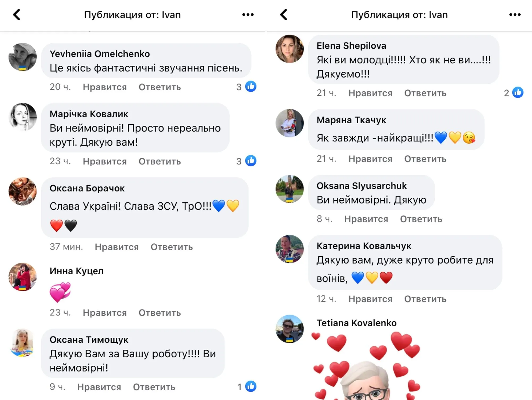Like Оксана Борачок's comment

coord(117,247)
